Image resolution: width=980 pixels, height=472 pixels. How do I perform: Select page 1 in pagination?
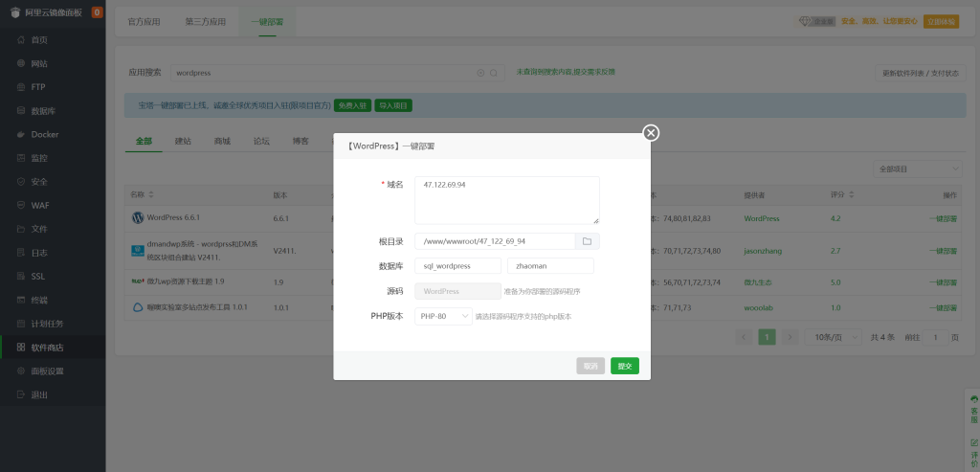click(767, 337)
